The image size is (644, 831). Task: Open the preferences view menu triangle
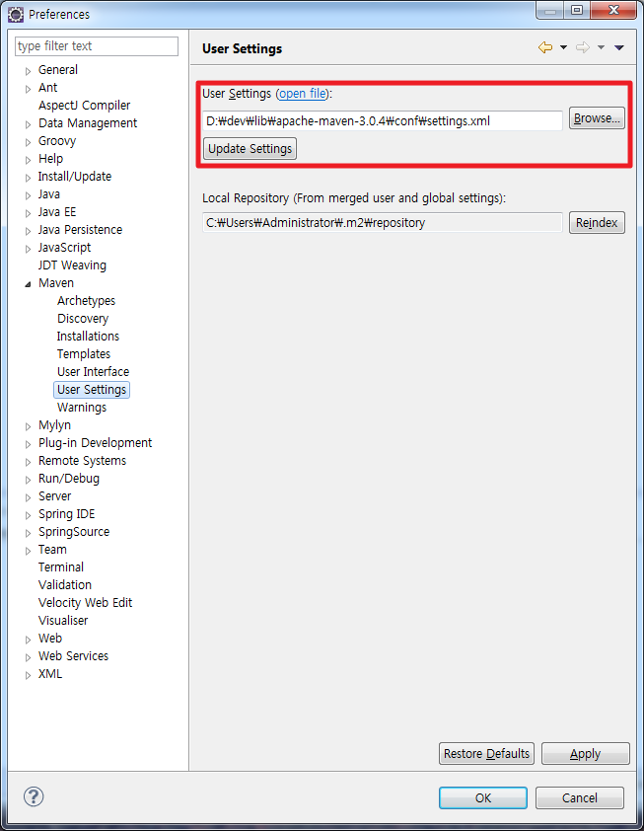coord(619,47)
